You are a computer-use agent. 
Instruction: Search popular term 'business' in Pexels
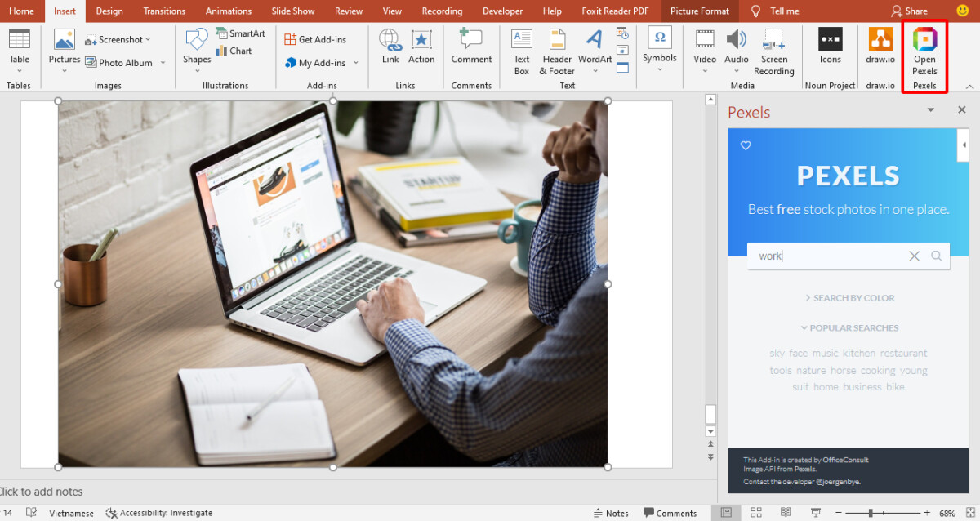pyautogui.click(x=862, y=386)
